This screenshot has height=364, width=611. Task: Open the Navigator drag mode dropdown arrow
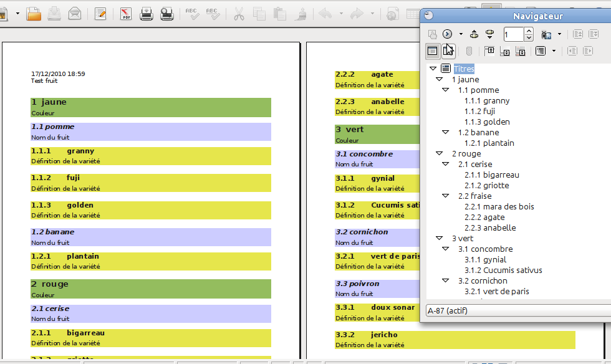[x=560, y=34]
